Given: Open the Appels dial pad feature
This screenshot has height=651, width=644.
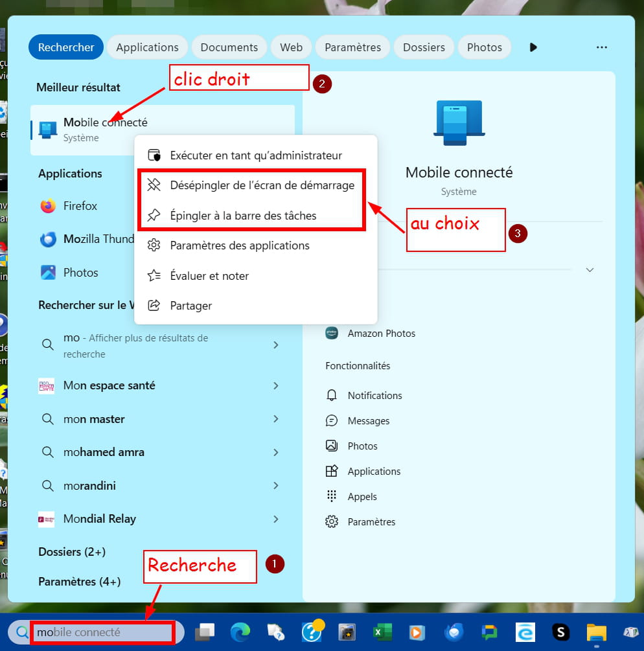Looking at the screenshot, I should (332, 497).
